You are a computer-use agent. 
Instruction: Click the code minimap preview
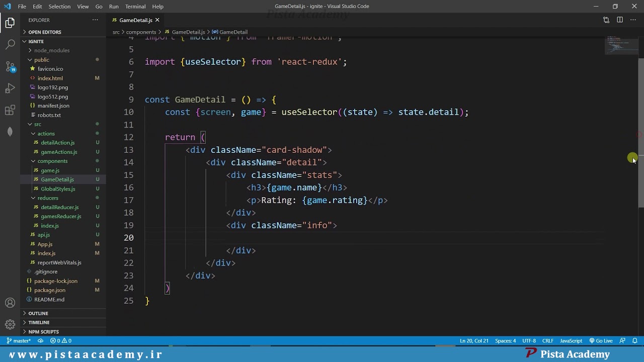point(620,44)
